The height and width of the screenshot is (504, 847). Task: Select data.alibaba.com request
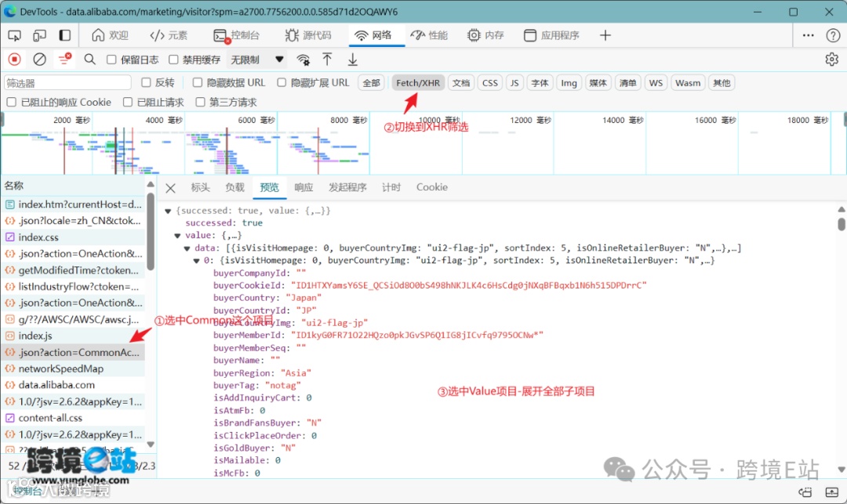74,385
